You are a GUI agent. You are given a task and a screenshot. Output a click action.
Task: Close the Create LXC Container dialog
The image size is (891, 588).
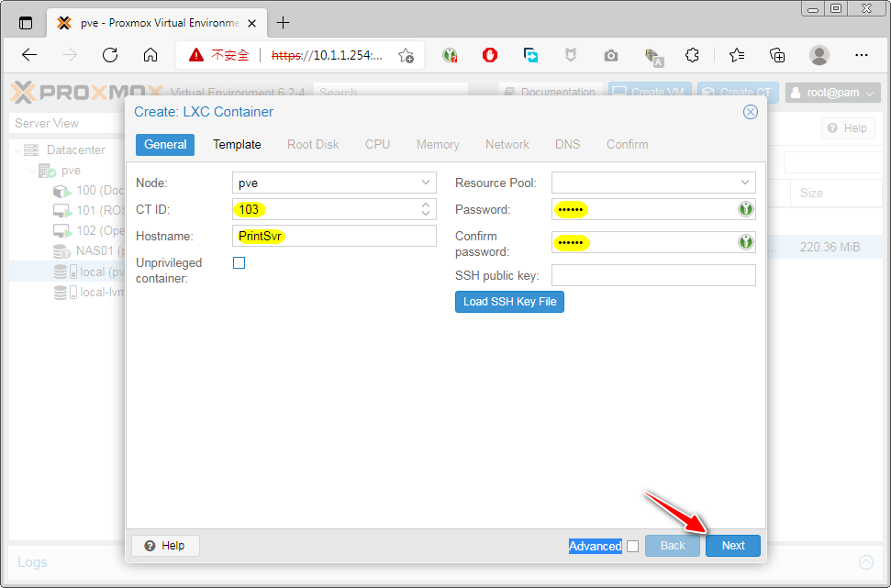point(750,112)
